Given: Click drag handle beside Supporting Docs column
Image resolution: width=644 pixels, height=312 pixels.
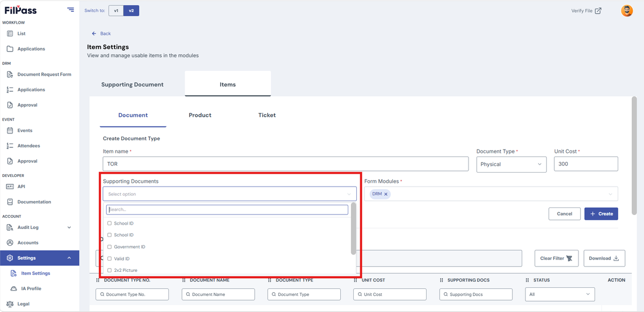Looking at the screenshot, I should [441, 280].
